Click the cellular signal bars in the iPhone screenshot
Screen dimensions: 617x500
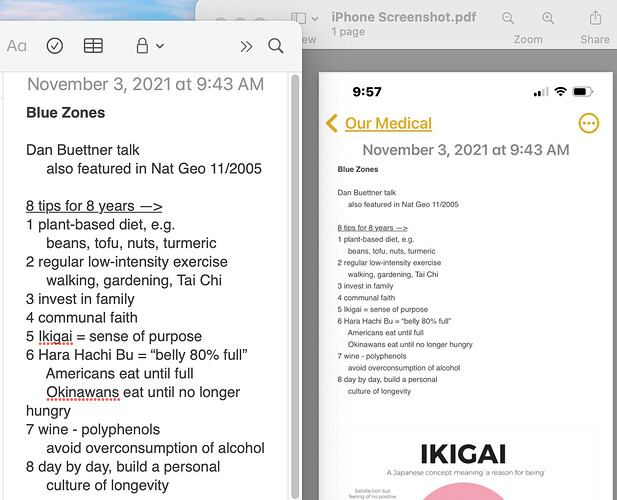[541, 92]
